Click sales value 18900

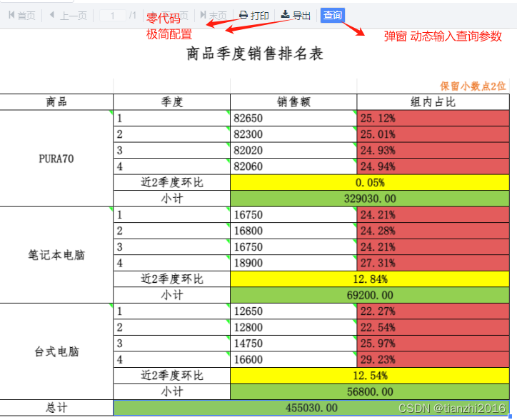click(293, 263)
